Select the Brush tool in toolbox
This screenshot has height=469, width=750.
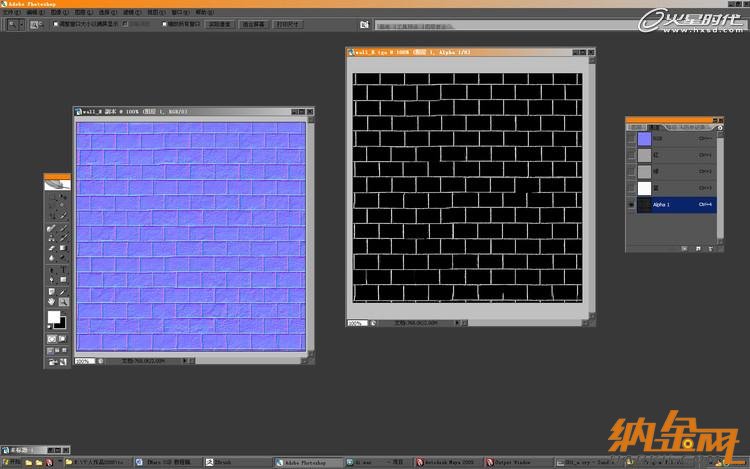[x=63, y=229]
